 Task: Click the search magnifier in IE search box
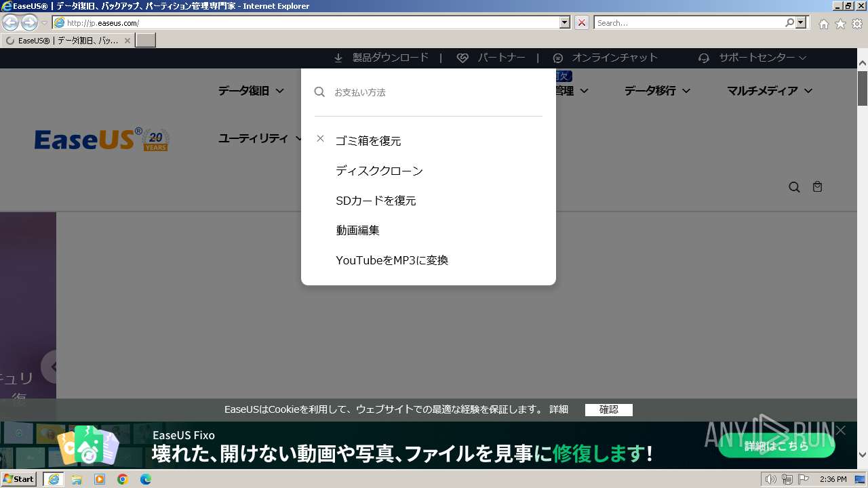pyautogui.click(x=789, y=23)
